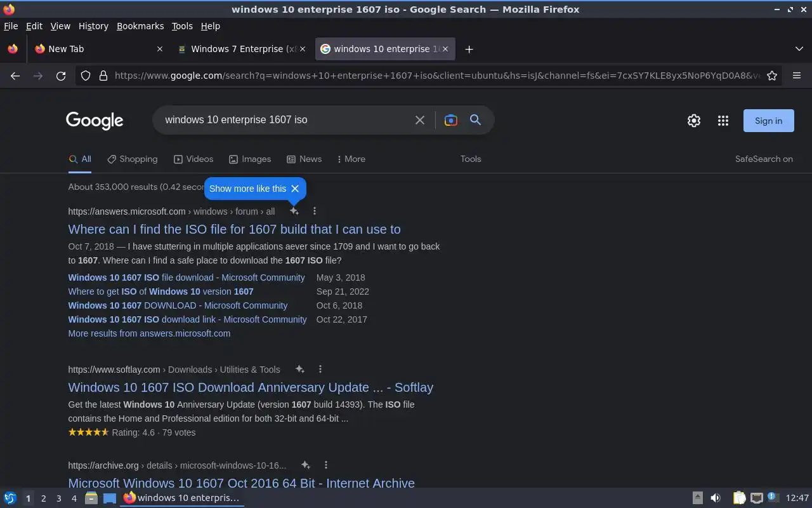Open the taskbar application launcher menu

[10, 498]
